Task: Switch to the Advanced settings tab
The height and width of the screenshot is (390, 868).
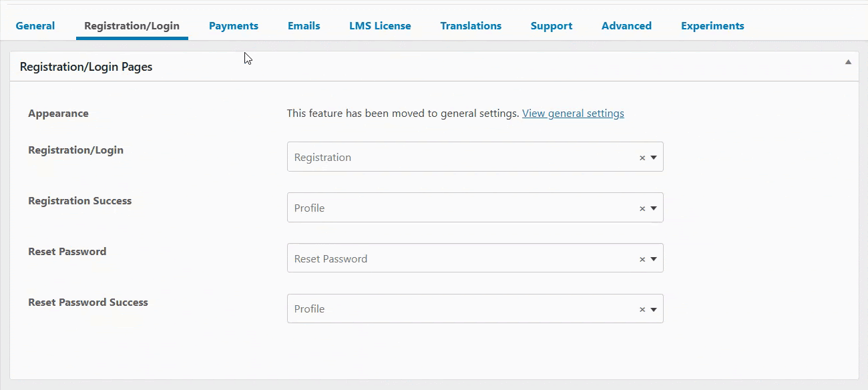Action: tap(626, 25)
